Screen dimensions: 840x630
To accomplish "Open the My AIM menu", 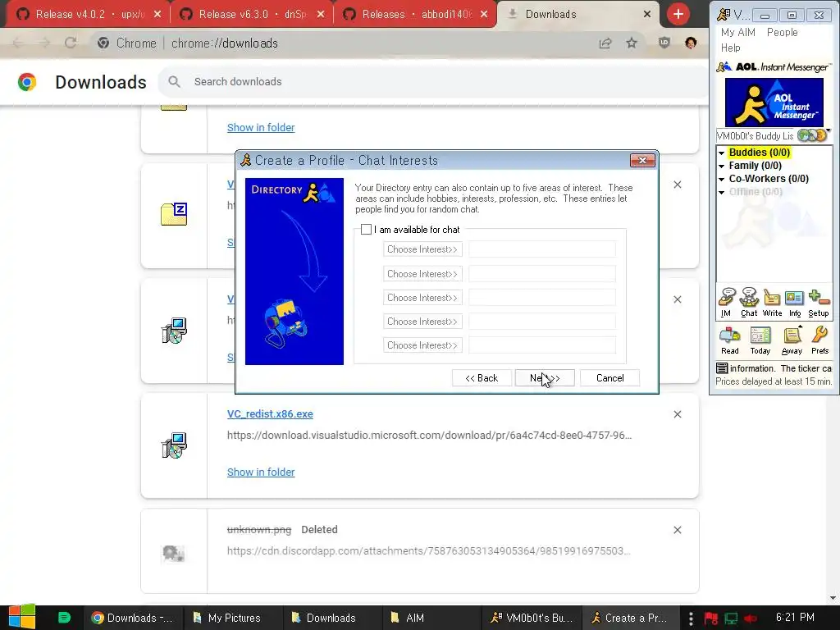I will [737, 32].
